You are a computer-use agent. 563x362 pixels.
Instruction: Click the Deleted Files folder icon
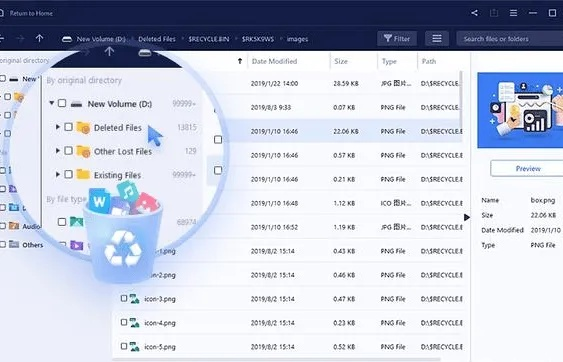pyautogui.click(x=83, y=127)
